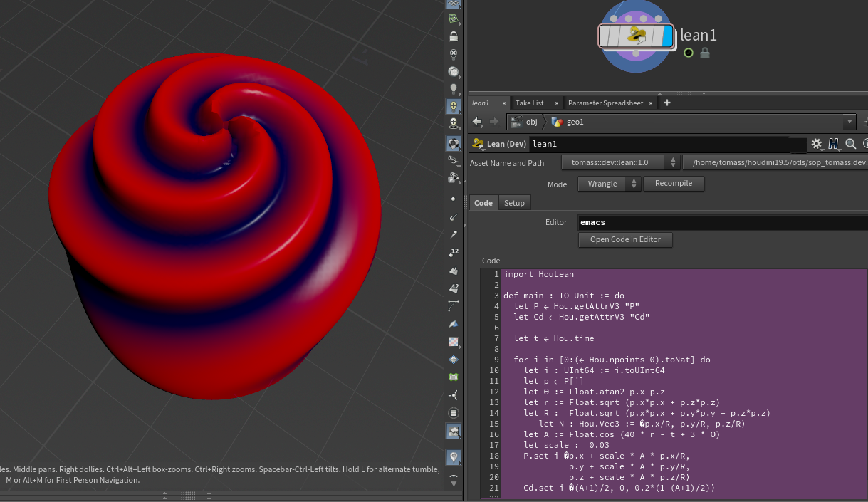Open the Parameter Spreadsheet tab
The width and height of the screenshot is (868, 502).
click(x=605, y=103)
